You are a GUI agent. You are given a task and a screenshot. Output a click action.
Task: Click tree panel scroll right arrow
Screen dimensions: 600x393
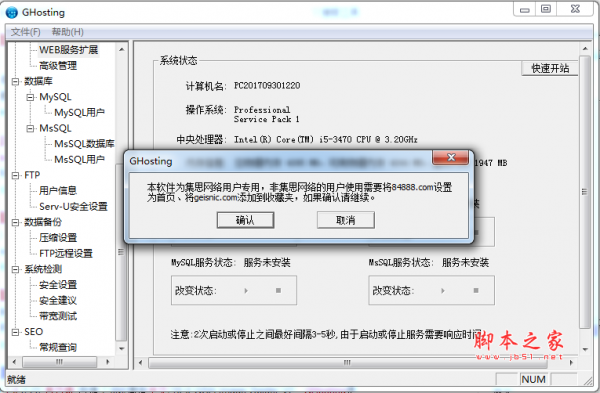coord(108,362)
